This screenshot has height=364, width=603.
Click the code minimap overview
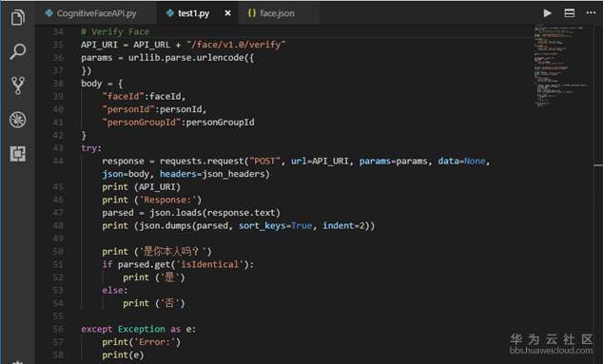click(x=561, y=66)
